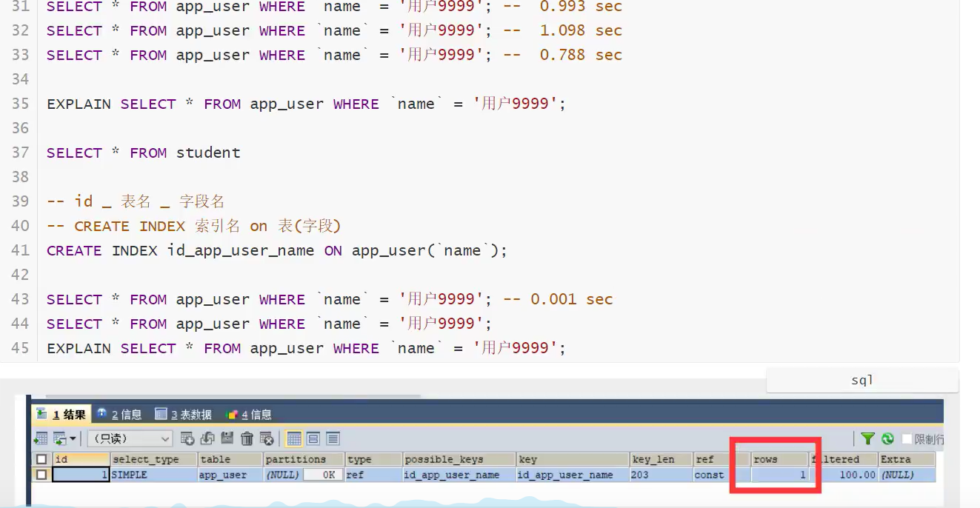Select the key_len cell 203
This screenshot has width=980, height=508.
click(661, 475)
